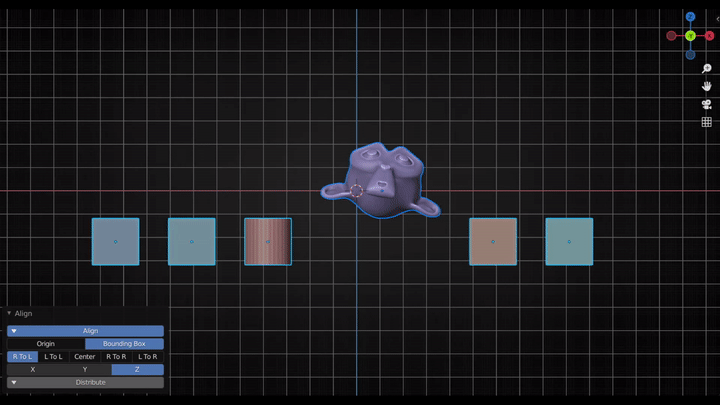Select Origin alignment mode

pyautogui.click(x=46, y=344)
